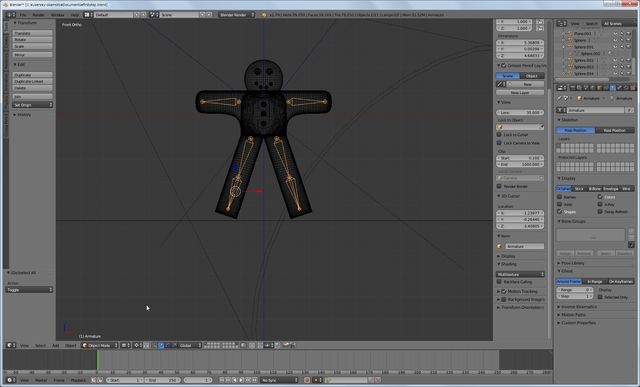The width and height of the screenshot is (640, 387).
Task: Click the pivot point selector icon
Action: coord(138,345)
